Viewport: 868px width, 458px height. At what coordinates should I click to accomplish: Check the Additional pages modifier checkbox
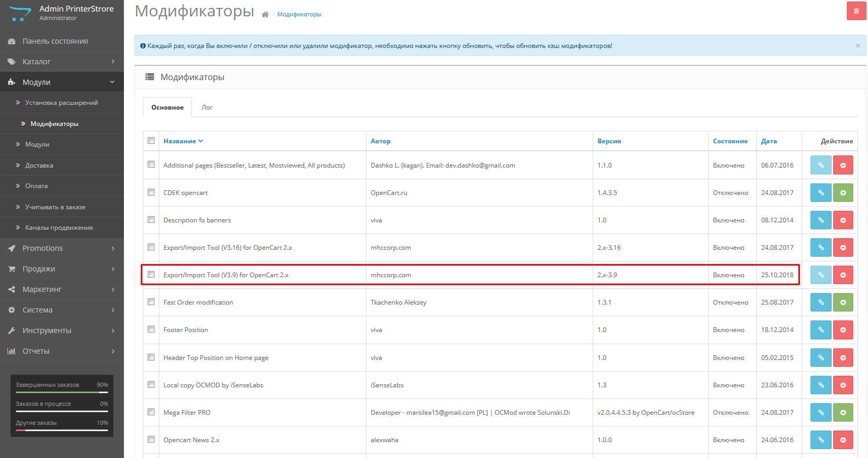click(x=151, y=164)
